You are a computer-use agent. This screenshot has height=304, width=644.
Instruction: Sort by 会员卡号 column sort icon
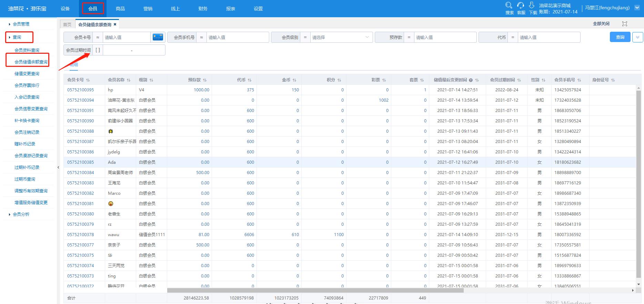[x=88, y=80]
